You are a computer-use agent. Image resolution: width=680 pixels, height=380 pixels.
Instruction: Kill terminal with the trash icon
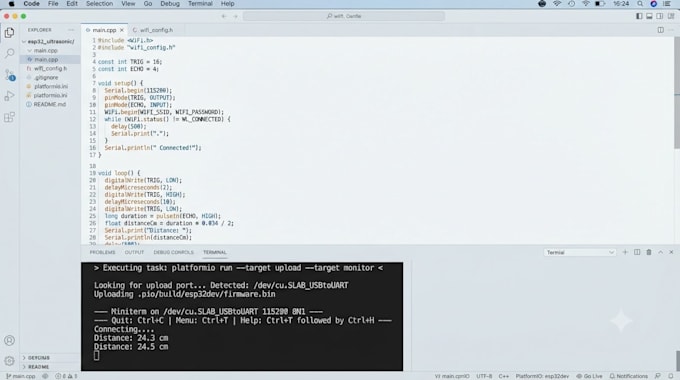[x=649, y=252]
